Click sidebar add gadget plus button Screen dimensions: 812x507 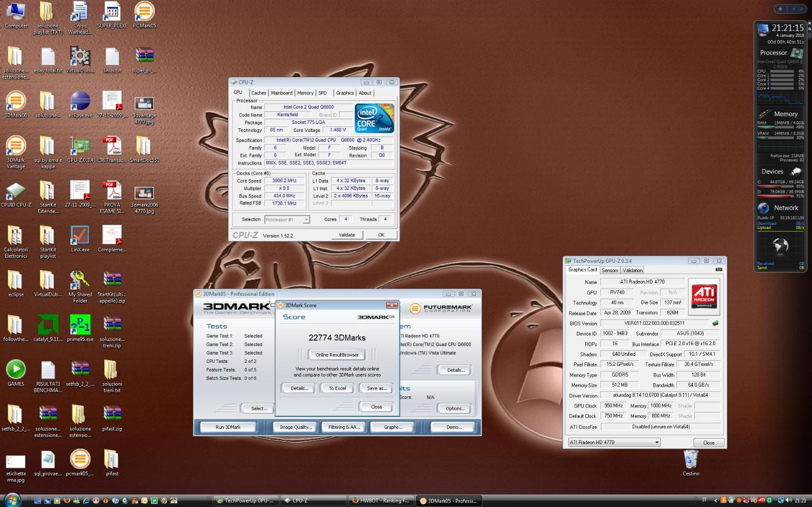pyautogui.click(x=780, y=9)
